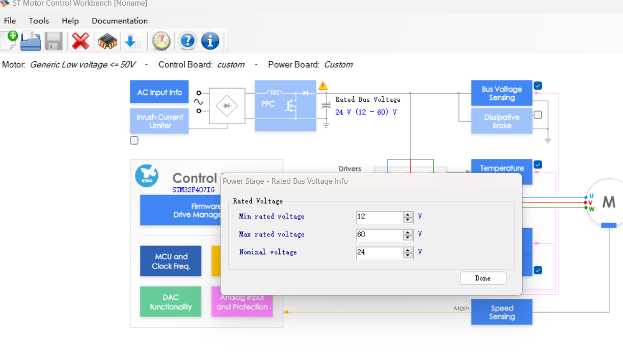Open the gauge monitor icon

(161, 41)
